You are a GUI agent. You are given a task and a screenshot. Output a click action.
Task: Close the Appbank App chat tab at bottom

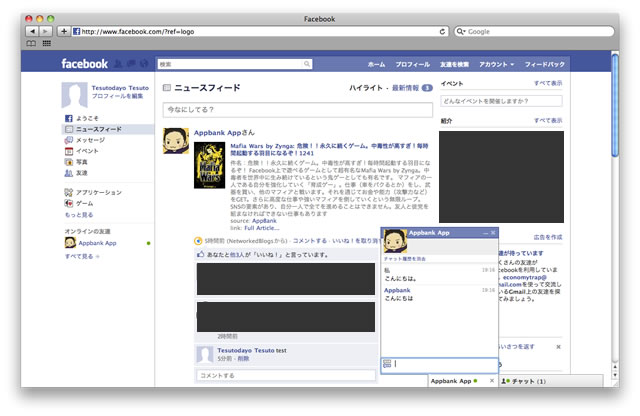point(492,381)
